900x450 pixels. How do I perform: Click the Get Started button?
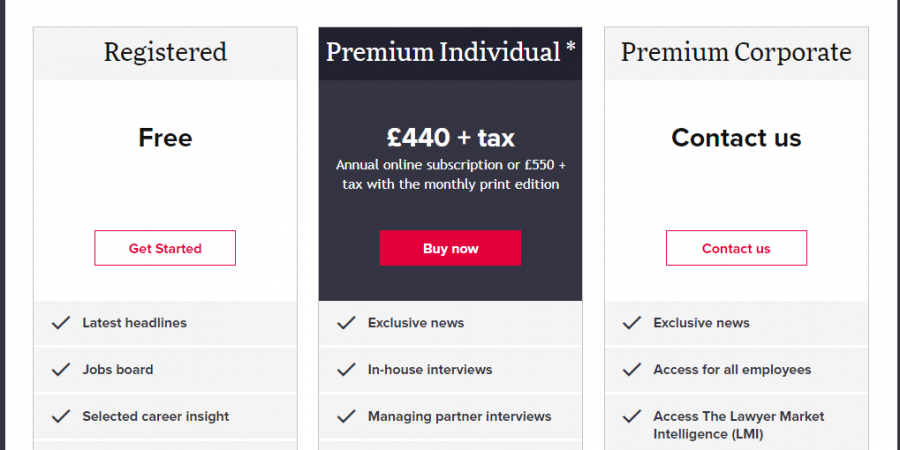tap(165, 248)
